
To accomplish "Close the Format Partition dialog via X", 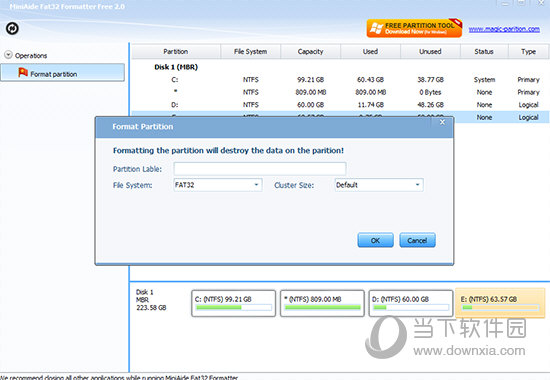I will pos(442,122).
